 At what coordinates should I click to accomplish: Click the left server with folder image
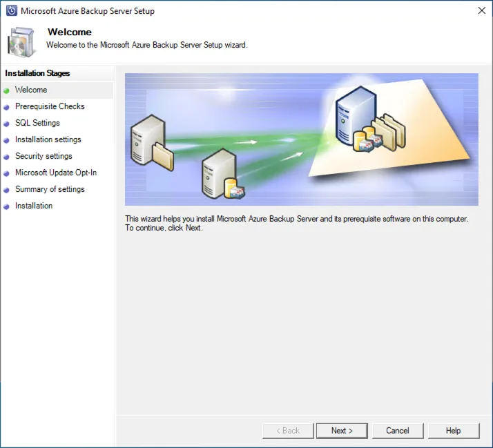coord(151,142)
